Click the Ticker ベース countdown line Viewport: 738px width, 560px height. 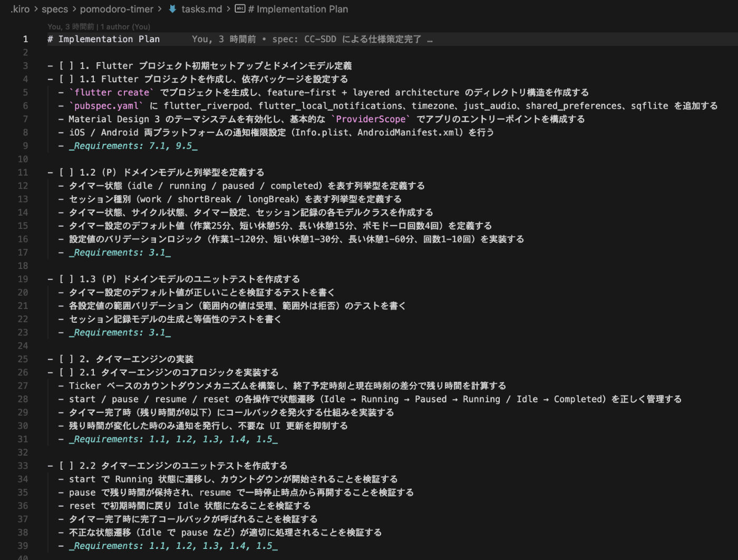coord(282,386)
